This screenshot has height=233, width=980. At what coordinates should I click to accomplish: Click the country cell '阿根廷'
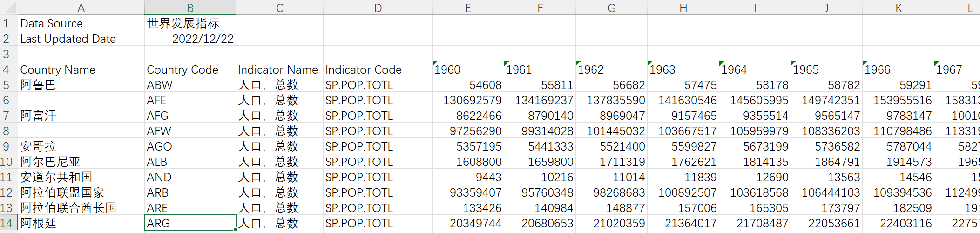point(81,223)
